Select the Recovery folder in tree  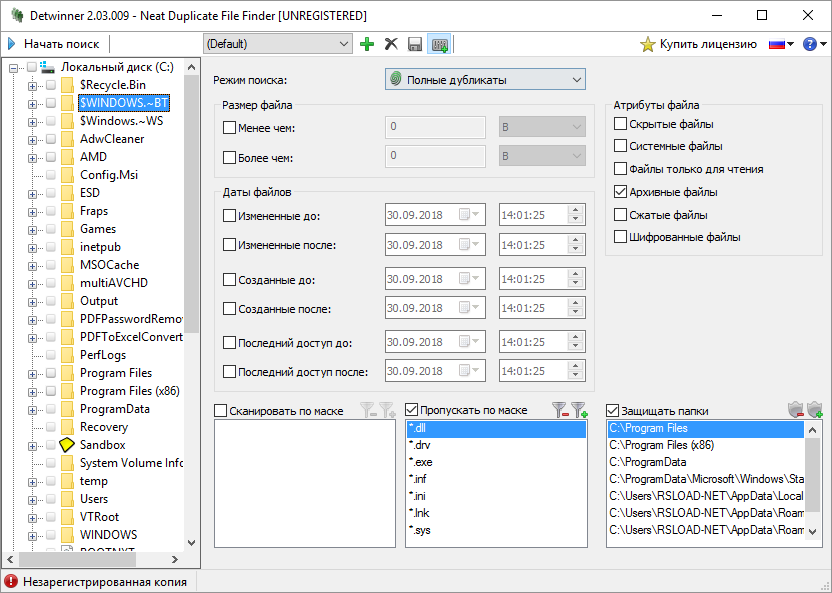click(103, 427)
